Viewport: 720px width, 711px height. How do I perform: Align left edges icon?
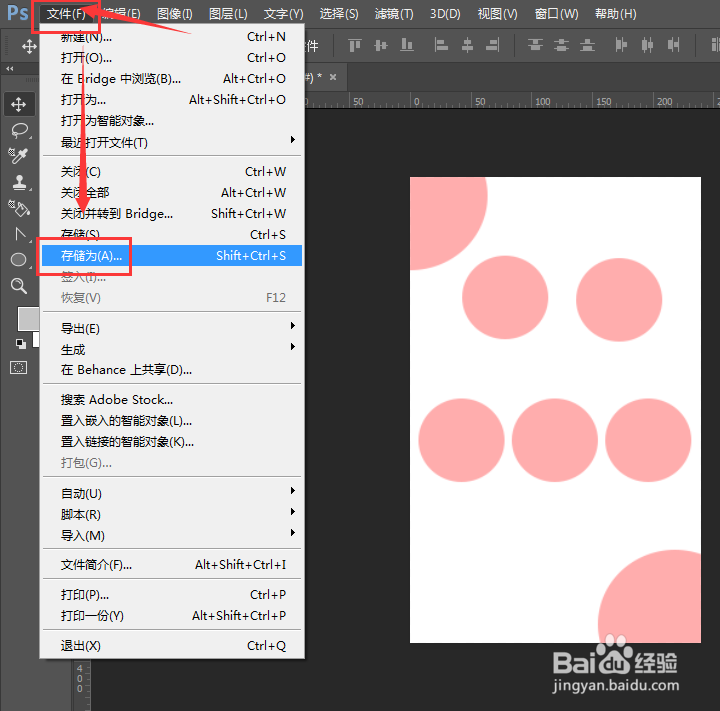(441, 45)
